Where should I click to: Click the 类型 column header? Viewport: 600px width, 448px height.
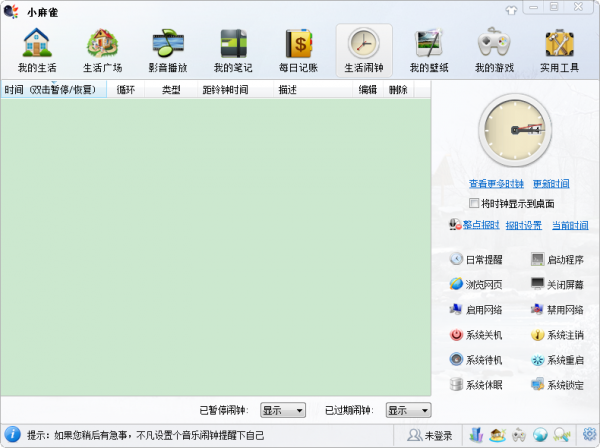point(171,90)
